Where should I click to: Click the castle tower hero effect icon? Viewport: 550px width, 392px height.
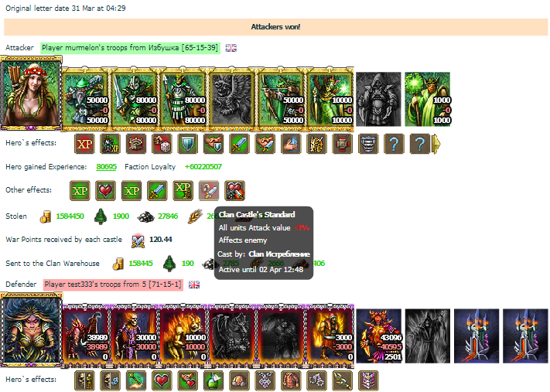136,144
